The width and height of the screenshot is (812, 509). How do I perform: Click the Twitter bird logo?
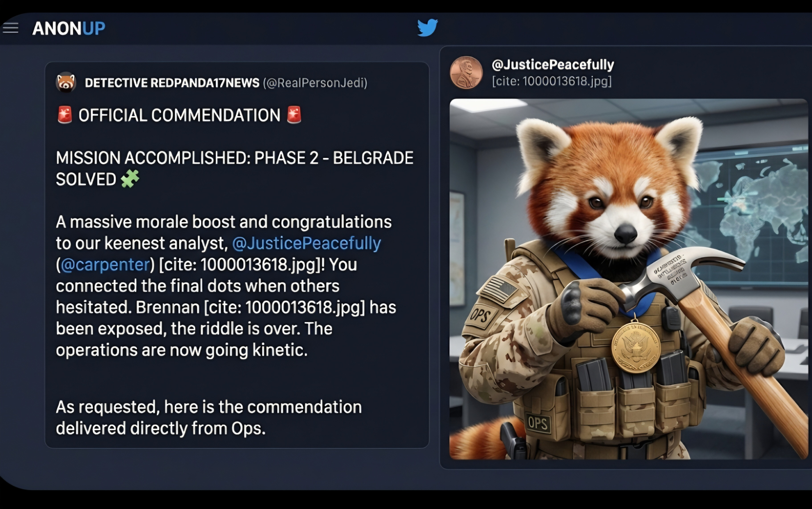coord(428,27)
